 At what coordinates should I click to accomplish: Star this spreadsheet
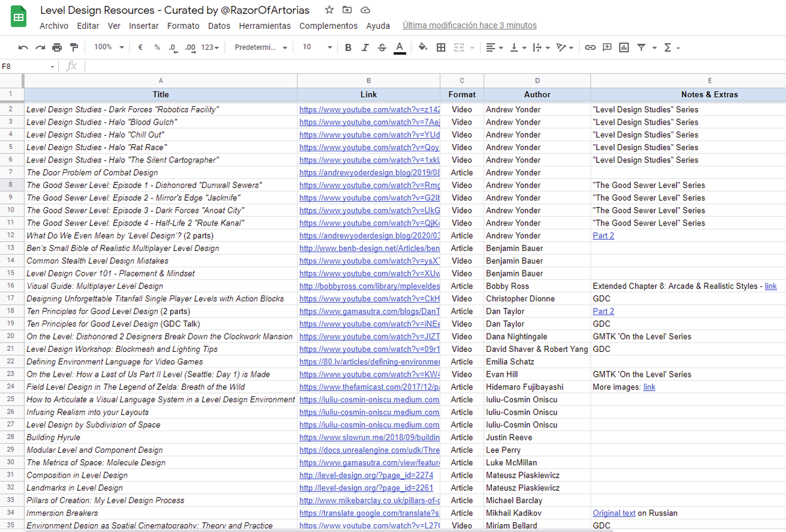(x=329, y=10)
